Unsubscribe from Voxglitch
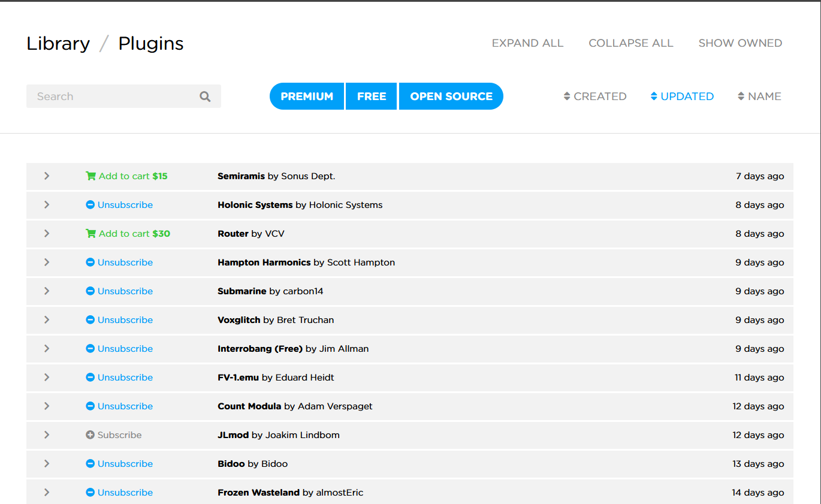The image size is (821, 504). (x=119, y=320)
